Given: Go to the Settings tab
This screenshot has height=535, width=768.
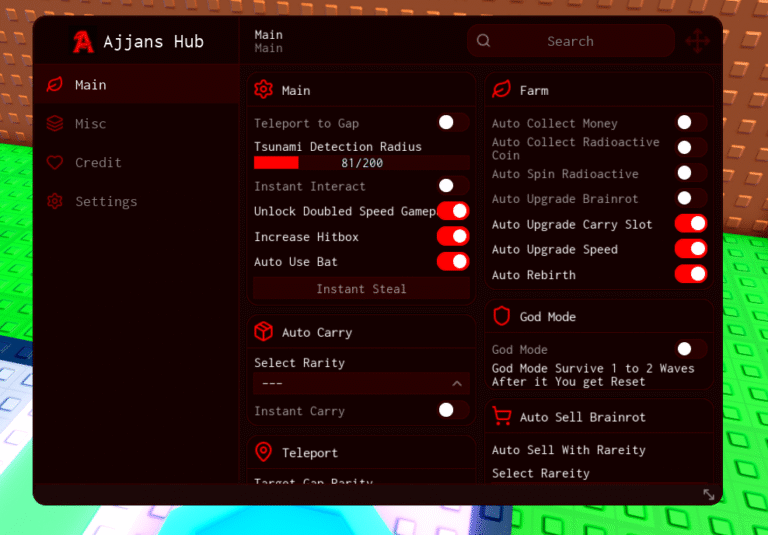Looking at the screenshot, I should click(x=136, y=201).
